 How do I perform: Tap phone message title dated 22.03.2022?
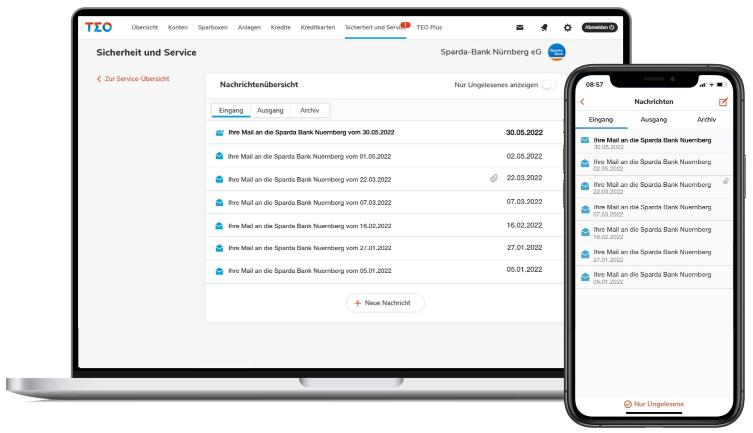coord(652,184)
